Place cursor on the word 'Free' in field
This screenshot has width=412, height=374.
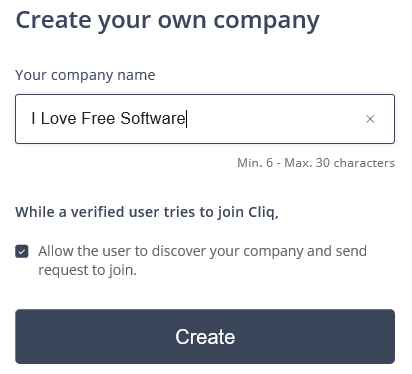pyautogui.click(x=98, y=118)
